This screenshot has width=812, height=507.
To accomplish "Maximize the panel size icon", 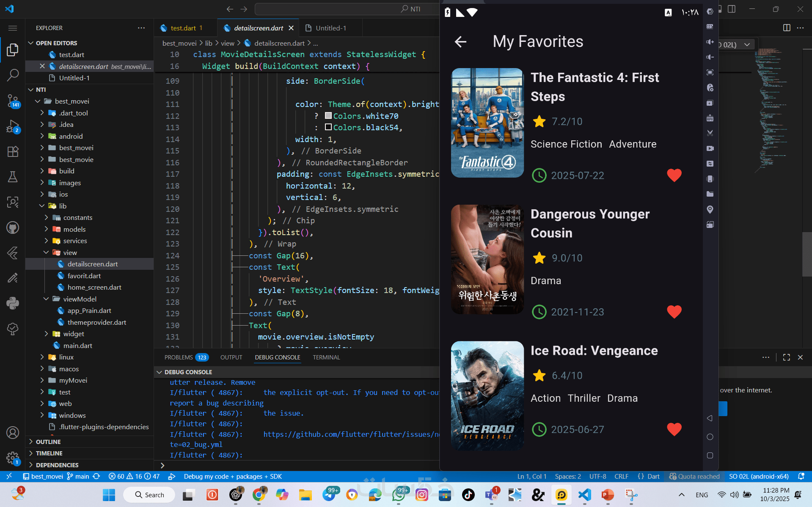I will [787, 357].
